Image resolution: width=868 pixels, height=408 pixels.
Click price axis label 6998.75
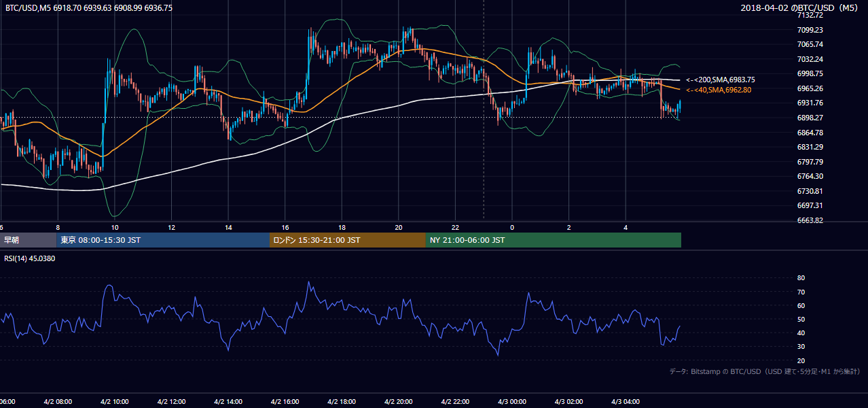coord(810,73)
